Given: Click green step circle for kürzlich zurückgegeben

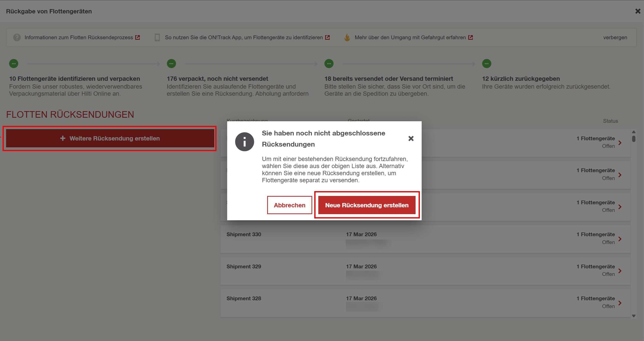Looking at the screenshot, I should [487, 64].
